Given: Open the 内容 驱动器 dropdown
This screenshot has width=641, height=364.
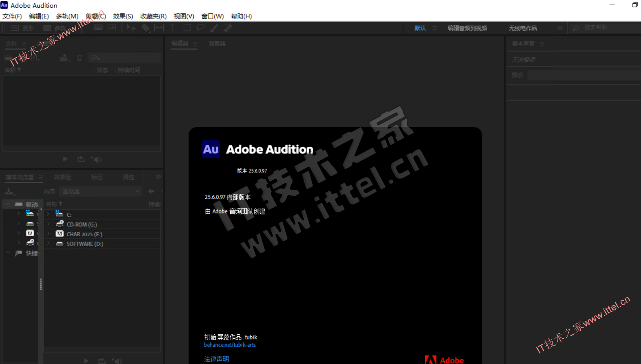Looking at the screenshot, I should pos(100,191).
